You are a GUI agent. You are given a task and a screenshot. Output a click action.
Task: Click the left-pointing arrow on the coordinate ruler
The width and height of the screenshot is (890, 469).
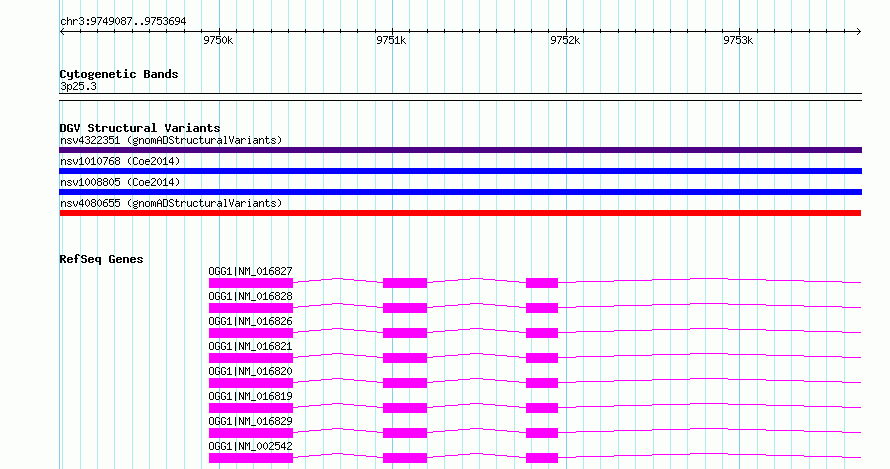[62, 32]
